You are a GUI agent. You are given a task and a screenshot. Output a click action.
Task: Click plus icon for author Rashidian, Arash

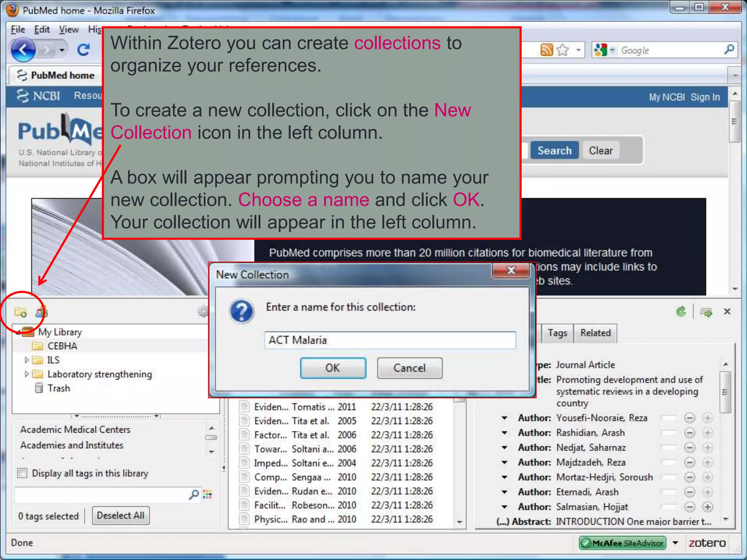point(707,433)
